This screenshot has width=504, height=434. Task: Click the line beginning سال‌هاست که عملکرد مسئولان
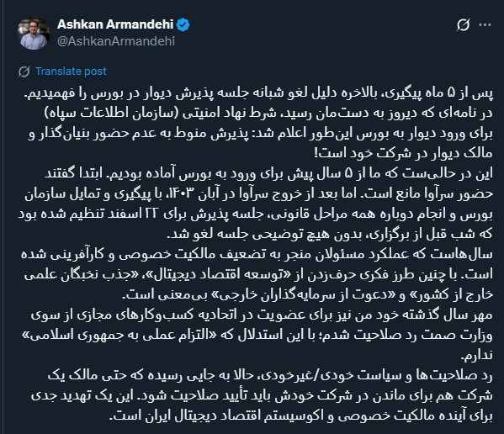click(x=257, y=255)
